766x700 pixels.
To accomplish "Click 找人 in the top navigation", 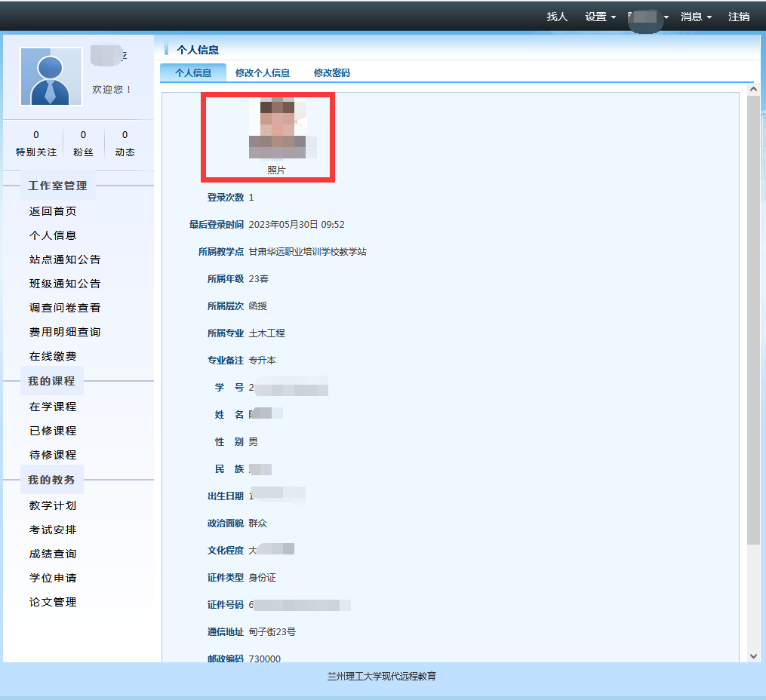I will 557,17.
